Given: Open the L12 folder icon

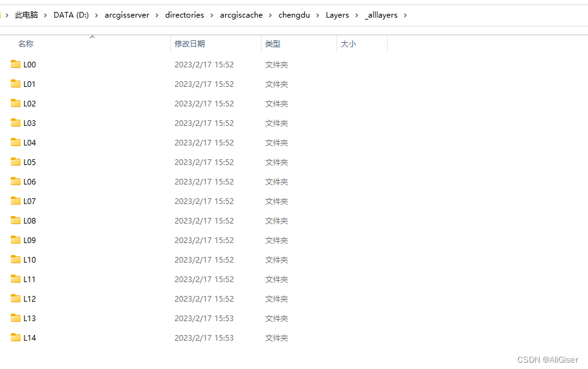Looking at the screenshot, I should coord(16,298).
